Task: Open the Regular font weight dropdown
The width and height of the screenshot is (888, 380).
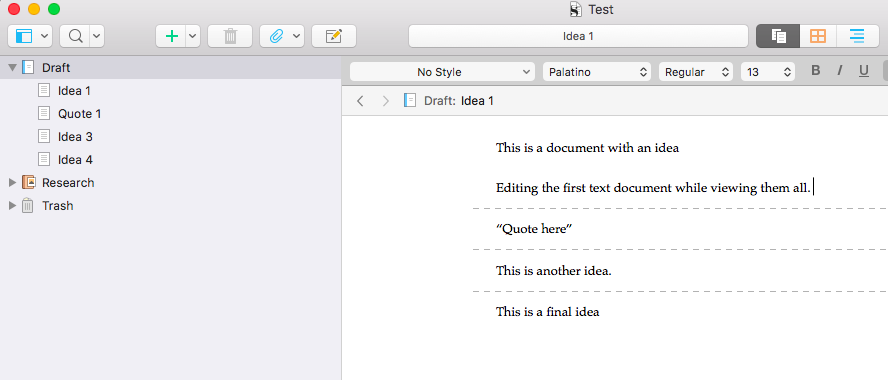Action: pyautogui.click(x=697, y=72)
